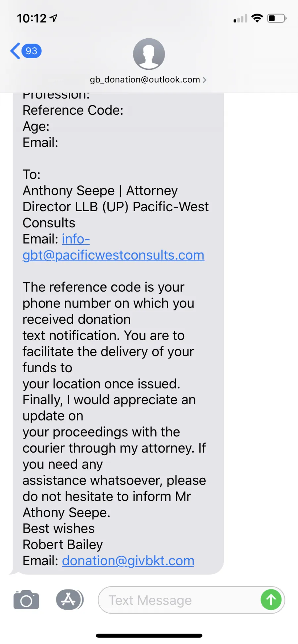Expand contact details chevron beside gb_donation@outlook.com
The width and height of the screenshot is (298, 644).
click(x=204, y=80)
